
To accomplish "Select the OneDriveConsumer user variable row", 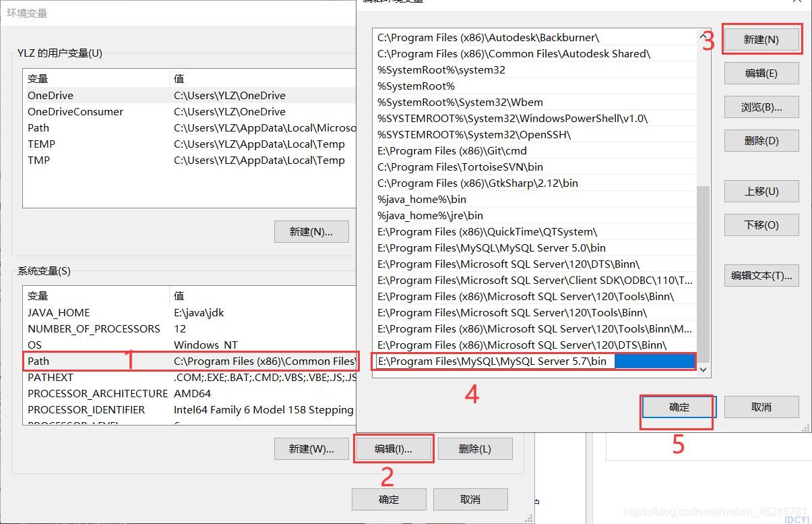I will [190, 112].
